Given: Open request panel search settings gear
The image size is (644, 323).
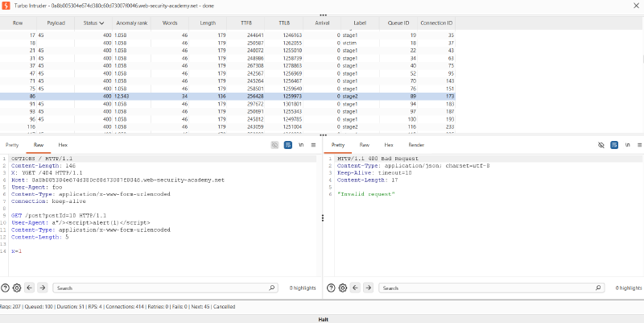Looking at the screenshot, I should 17,288.
